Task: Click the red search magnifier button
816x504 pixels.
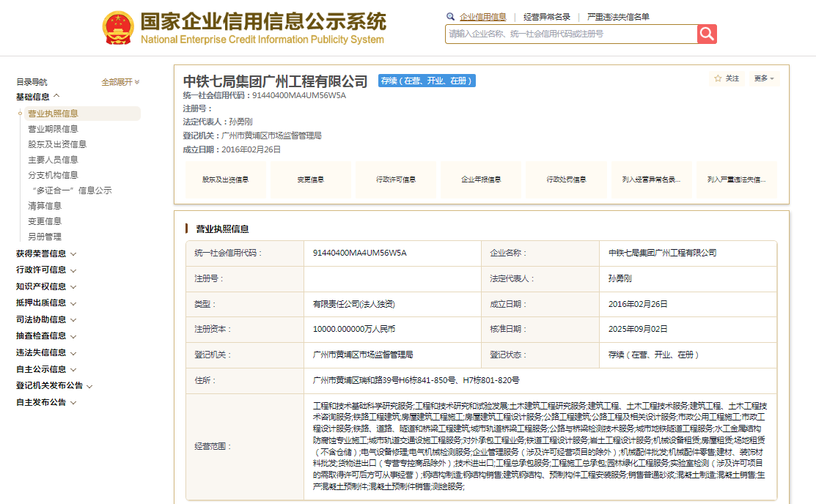Action: point(707,34)
